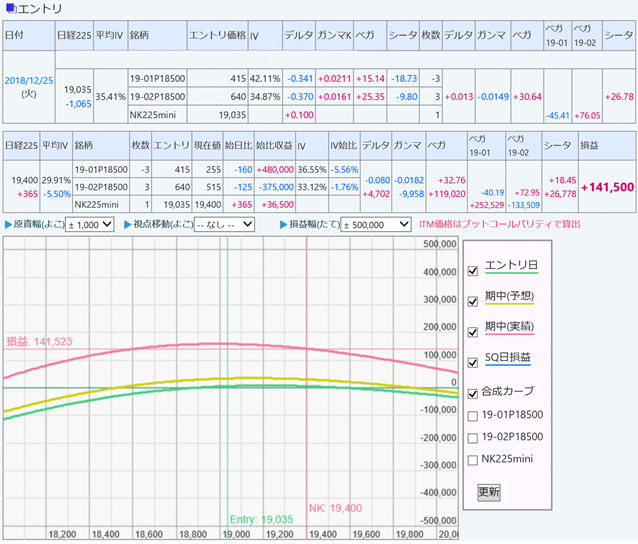Enable the 19-01P18500 curve checkbox
Viewport: 638px width, 544px height.
coord(473,416)
